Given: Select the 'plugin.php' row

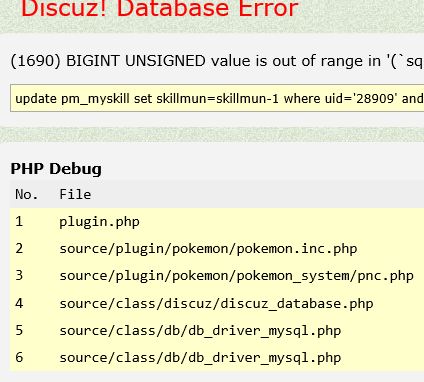Looking at the screenshot, I should click(x=217, y=222).
